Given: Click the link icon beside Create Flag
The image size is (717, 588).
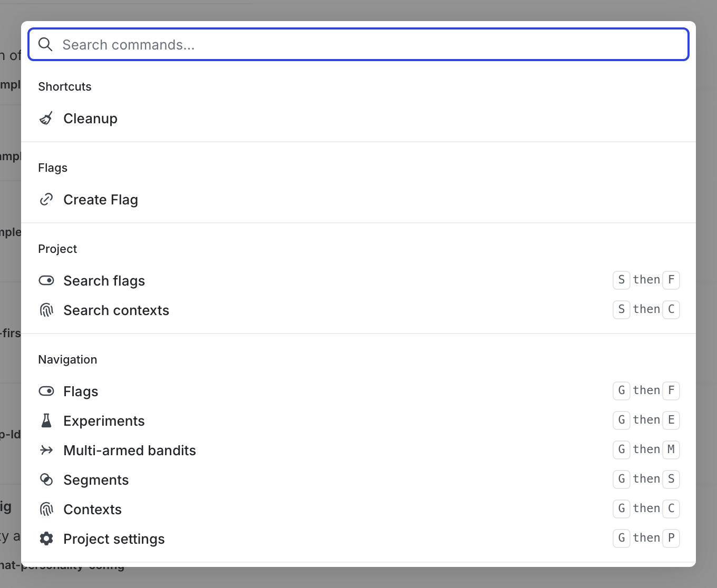Looking at the screenshot, I should [x=46, y=200].
